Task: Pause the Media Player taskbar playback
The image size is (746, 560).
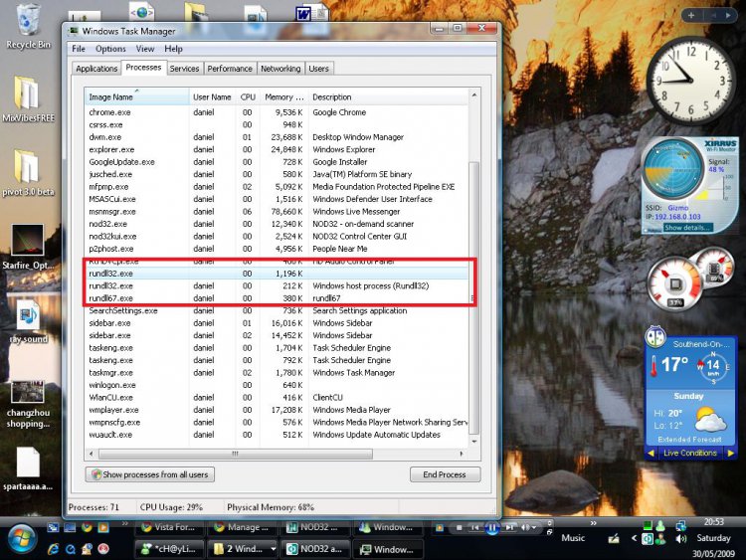Action: [x=492, y=527]
